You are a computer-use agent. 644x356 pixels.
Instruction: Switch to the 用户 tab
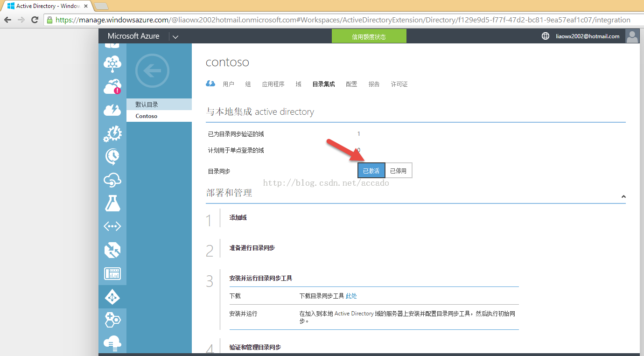229,84
